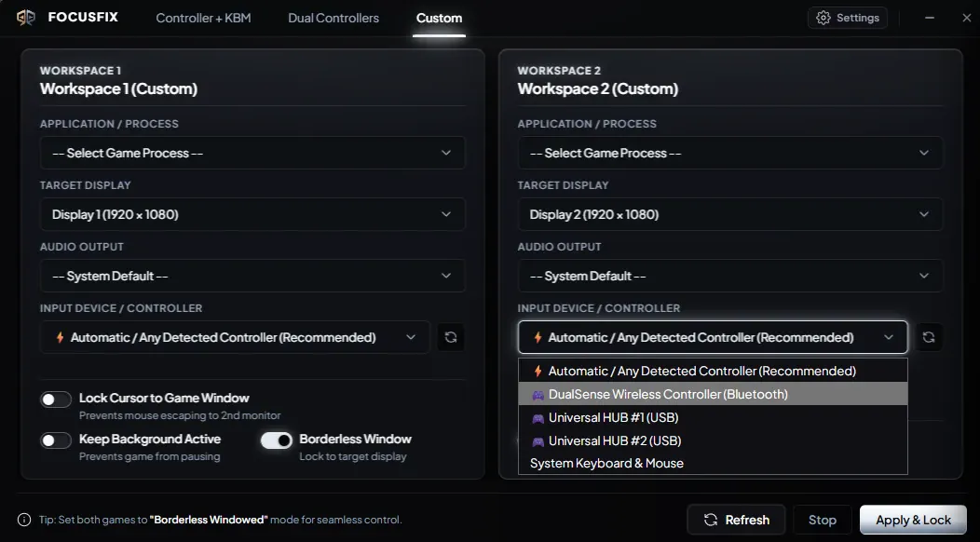Collapse the Workspace 2 input device dropdown

[x=713, y=337]
